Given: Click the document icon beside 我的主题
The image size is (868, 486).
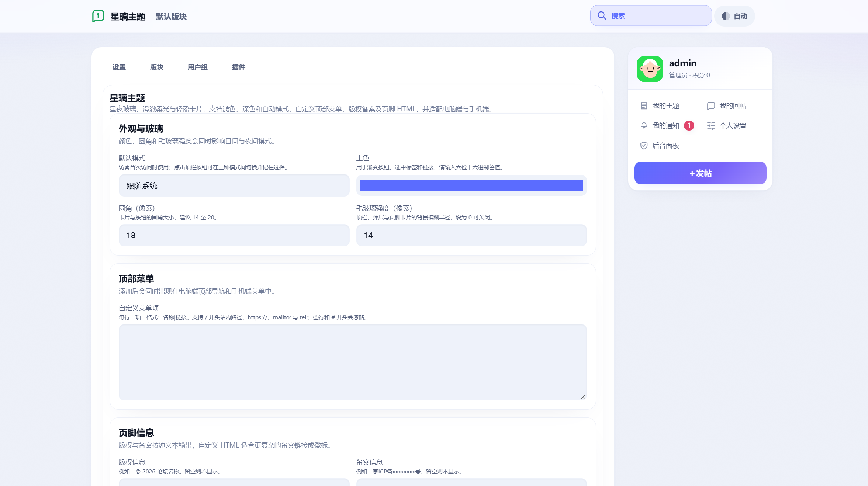Looking at the screenshot, I should click(x=644, y=106).
